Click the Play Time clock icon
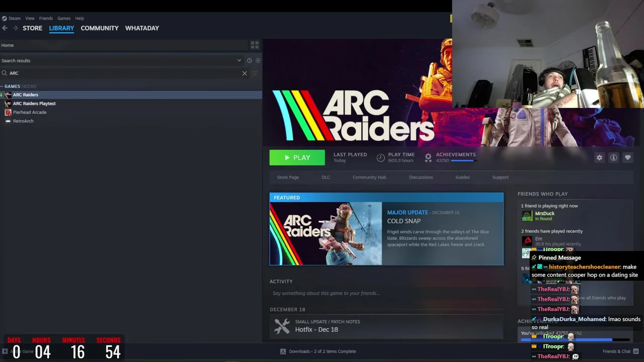Screen dimensions: 644x362 380,158
